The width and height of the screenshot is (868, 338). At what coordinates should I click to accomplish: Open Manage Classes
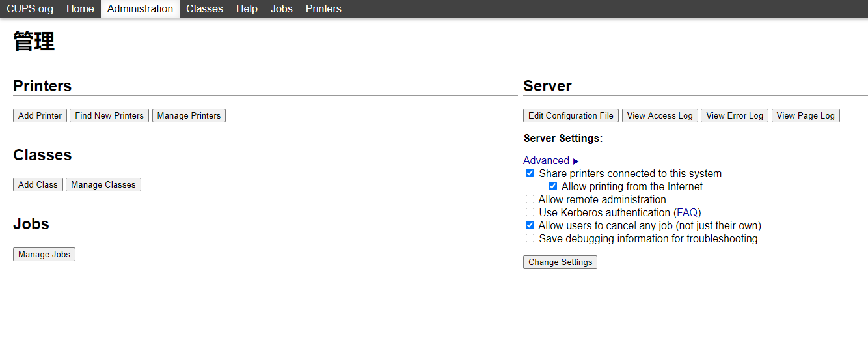(103, 184)
